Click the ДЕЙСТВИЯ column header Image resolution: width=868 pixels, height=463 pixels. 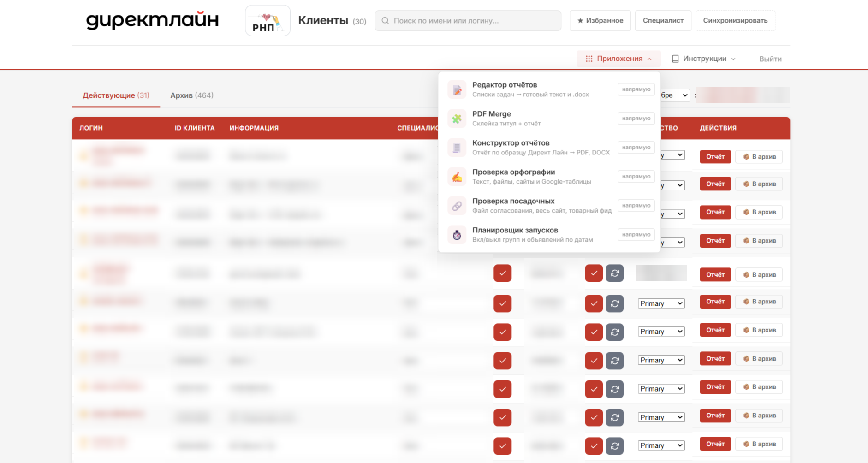[718, 128]
